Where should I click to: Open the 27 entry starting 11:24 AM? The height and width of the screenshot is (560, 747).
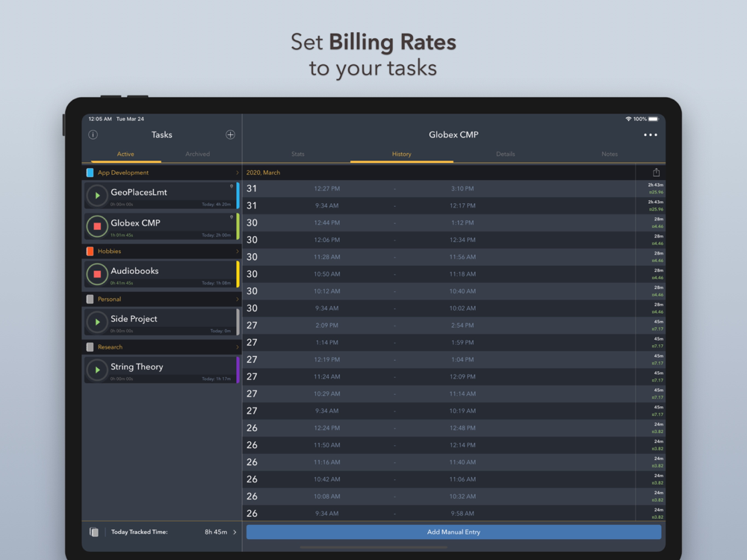(x=453, y=376)
